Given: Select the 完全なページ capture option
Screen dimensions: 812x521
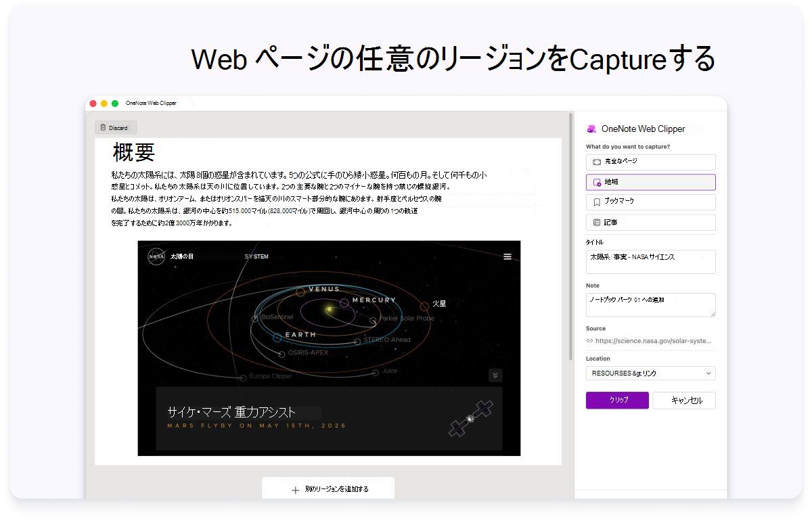Looking at the screenshot, I should tap(650, 162).
